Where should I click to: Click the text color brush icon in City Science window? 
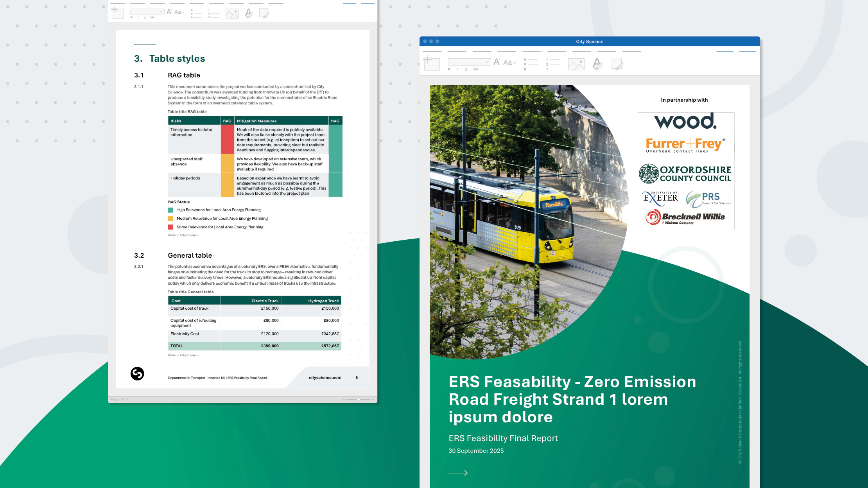(x=597, y=63)
